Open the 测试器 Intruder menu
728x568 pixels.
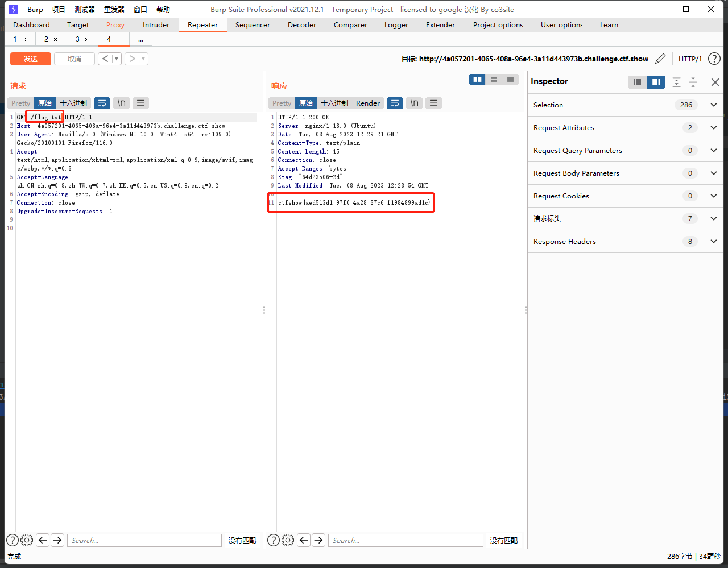[x=85, y=9]
